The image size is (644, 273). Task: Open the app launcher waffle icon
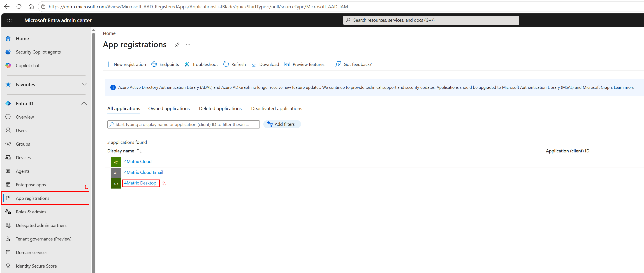9,20
